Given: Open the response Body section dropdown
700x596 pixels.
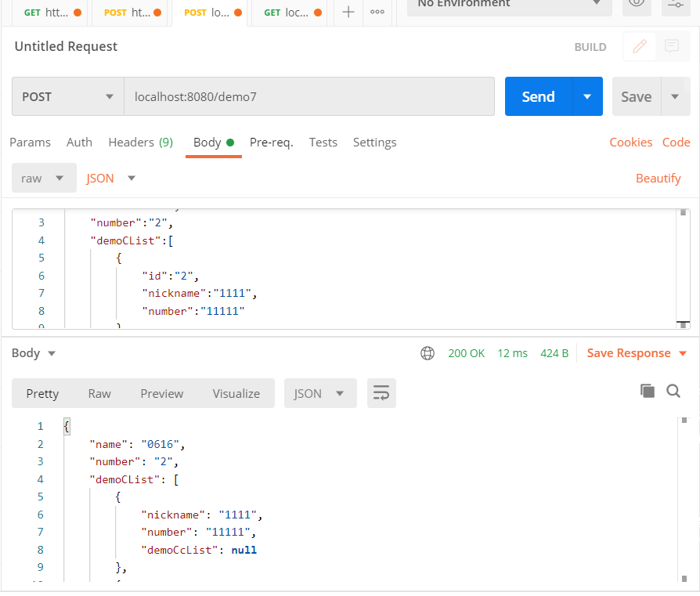Looking at the screenshot, I should point(34,353).
